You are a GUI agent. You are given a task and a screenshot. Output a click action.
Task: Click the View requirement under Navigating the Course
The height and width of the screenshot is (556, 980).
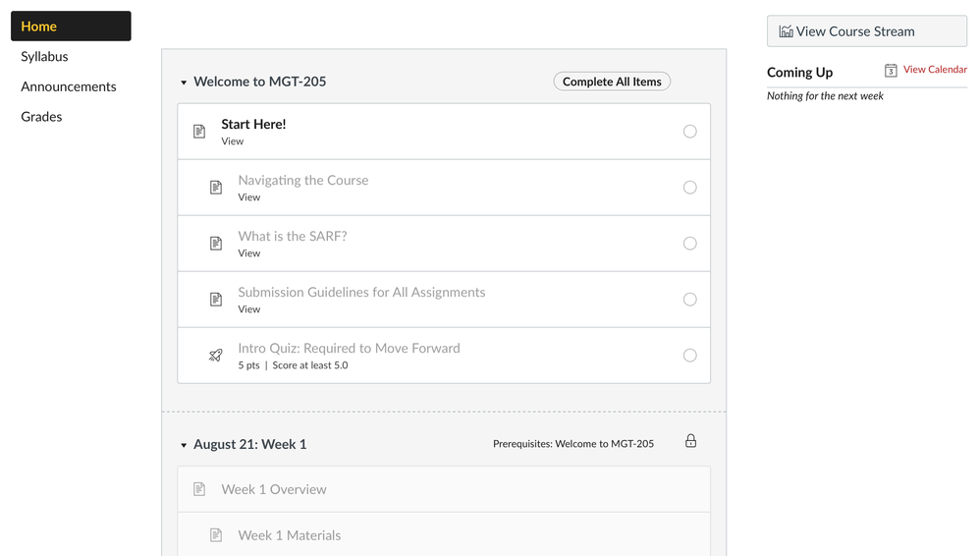[249, 197]
